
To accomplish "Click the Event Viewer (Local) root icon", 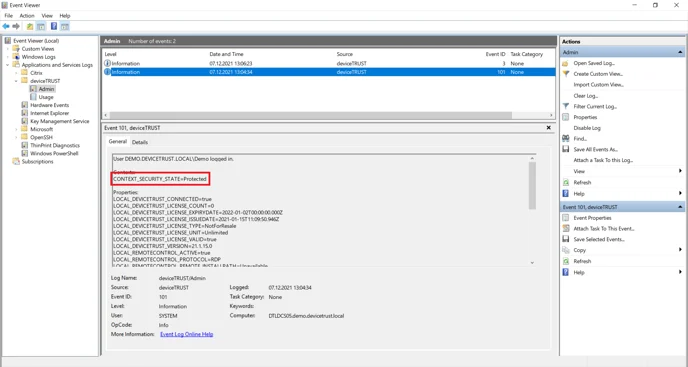I will tap(7, 40).
